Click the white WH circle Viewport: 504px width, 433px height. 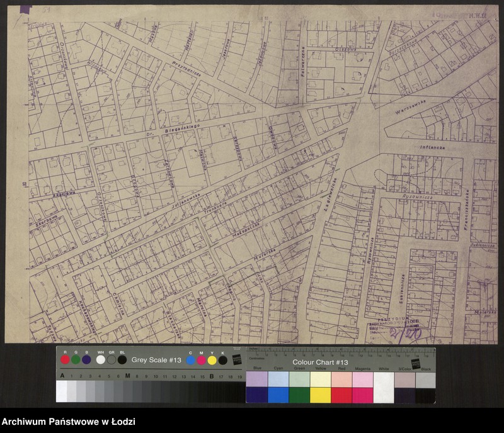point(101,360)
